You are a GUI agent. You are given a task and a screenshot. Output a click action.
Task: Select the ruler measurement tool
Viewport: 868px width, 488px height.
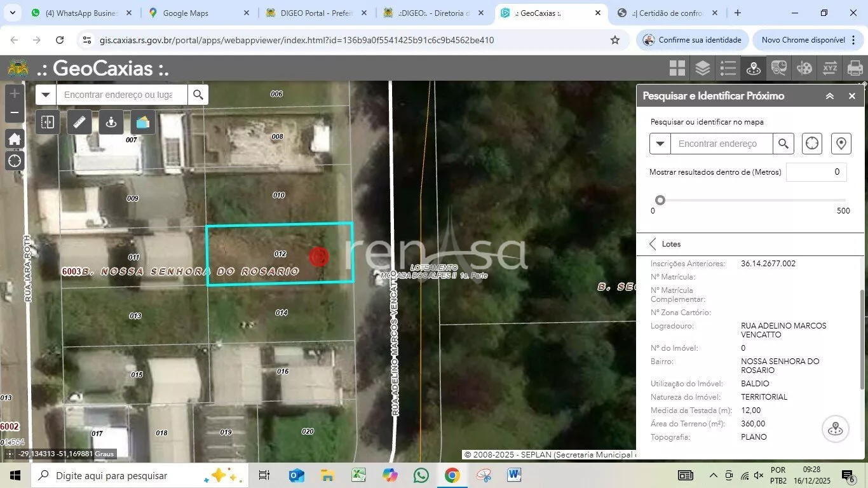(80, 122)
